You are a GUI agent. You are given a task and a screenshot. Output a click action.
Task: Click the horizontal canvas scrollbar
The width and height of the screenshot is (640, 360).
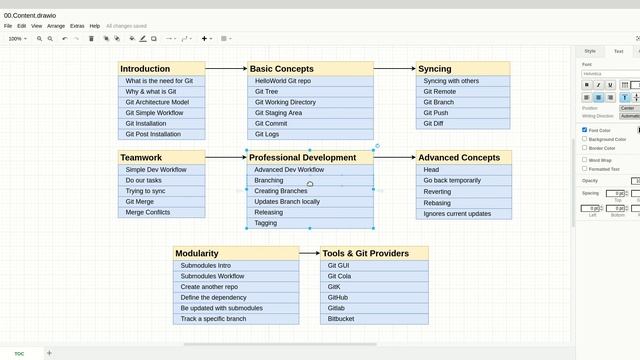[280, 344]
